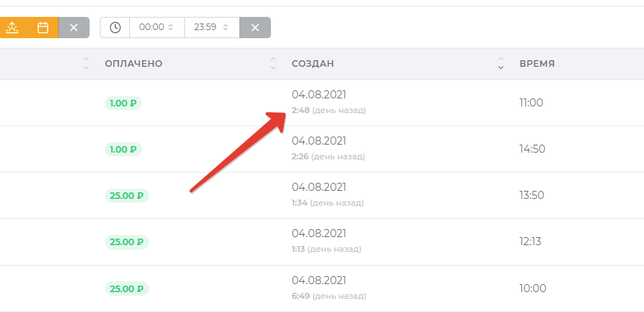644x312 pixels.
Task: Select the row with time 10:00
Action: point(532,289)
